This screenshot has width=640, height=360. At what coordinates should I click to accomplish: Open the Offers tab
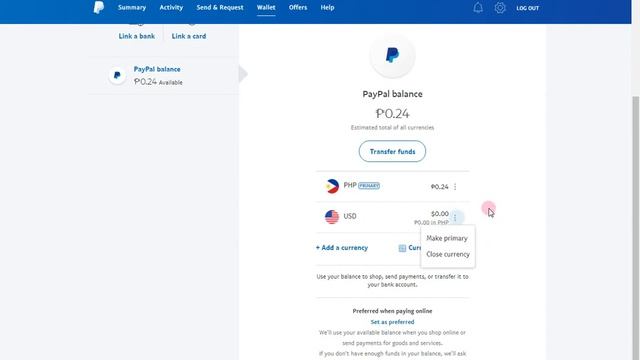298,7
